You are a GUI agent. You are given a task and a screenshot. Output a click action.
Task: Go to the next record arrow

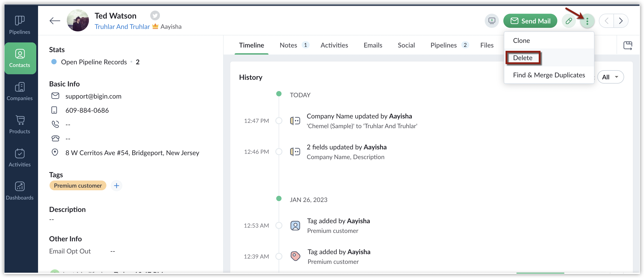point(621,21)
